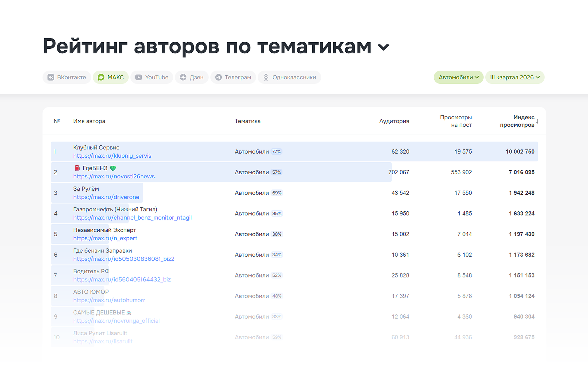Viewport: 588px width, 369px height.
Task: Click views per post value 553 902
Action: tap(461, 172)
